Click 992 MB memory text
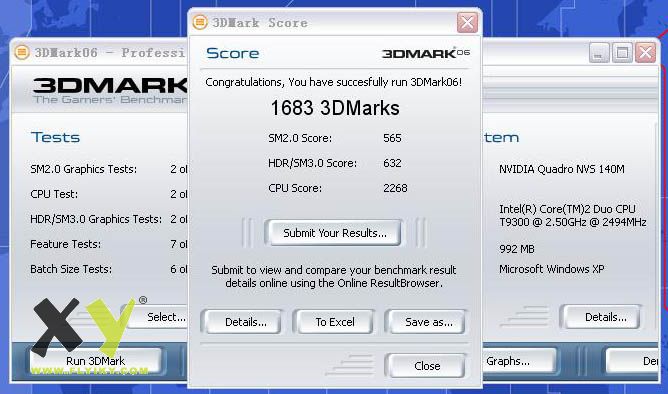The image size is (668, 394). pos(516,249)
